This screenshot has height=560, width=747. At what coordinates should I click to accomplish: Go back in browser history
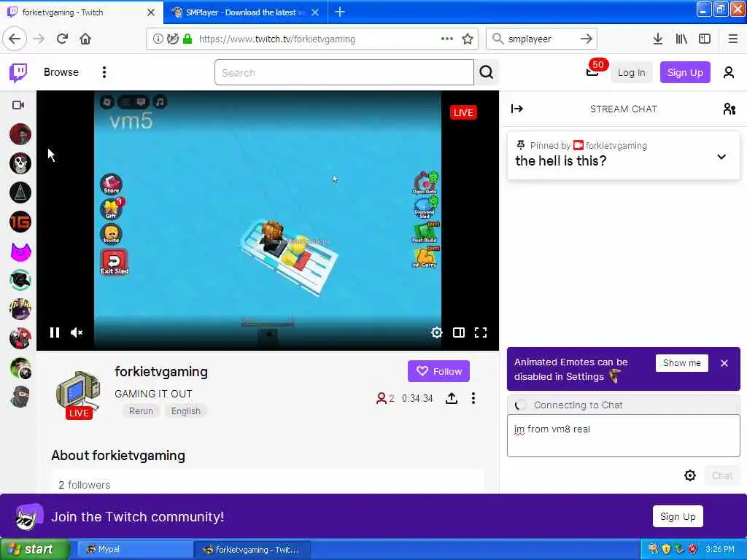(15, 39)
